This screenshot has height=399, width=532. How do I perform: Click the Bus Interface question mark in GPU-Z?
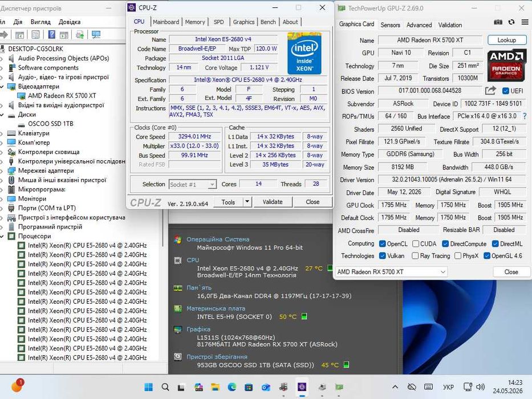[x=525, y=116]
